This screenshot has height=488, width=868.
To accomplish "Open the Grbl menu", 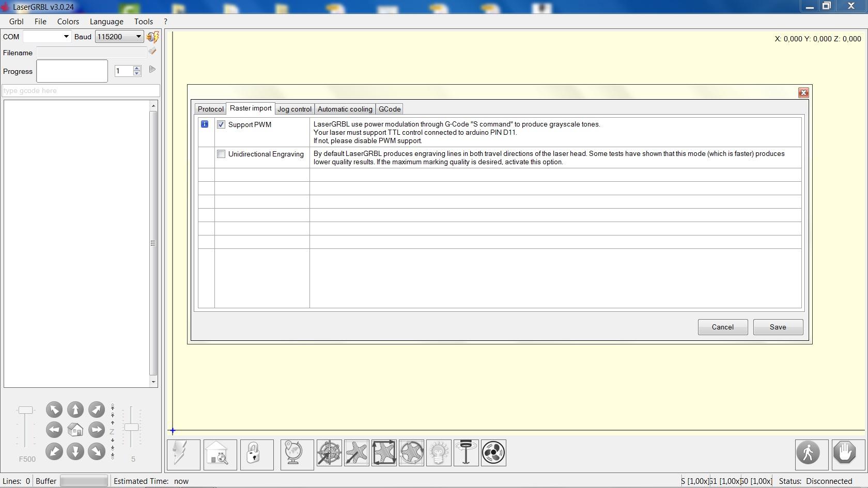I will [16, 22].
